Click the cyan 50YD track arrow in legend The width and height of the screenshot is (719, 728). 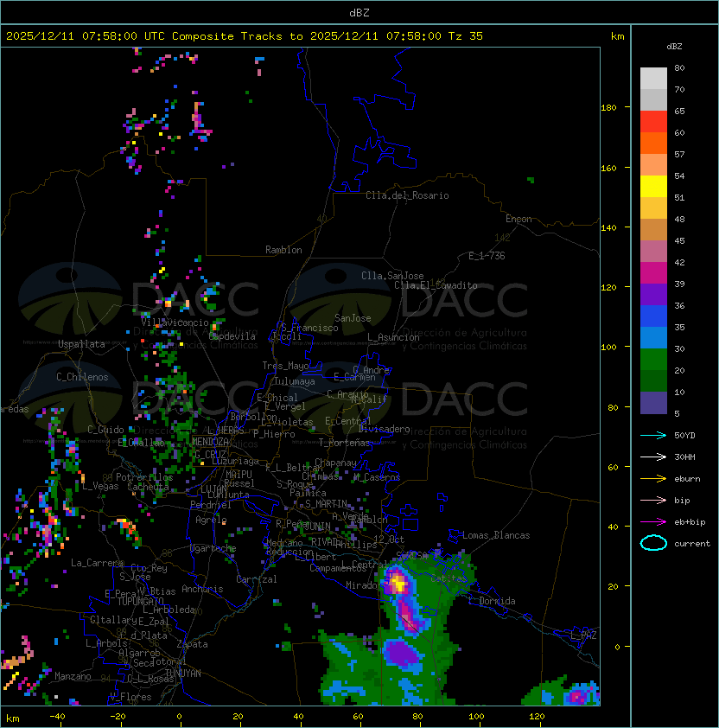[653, 435]
